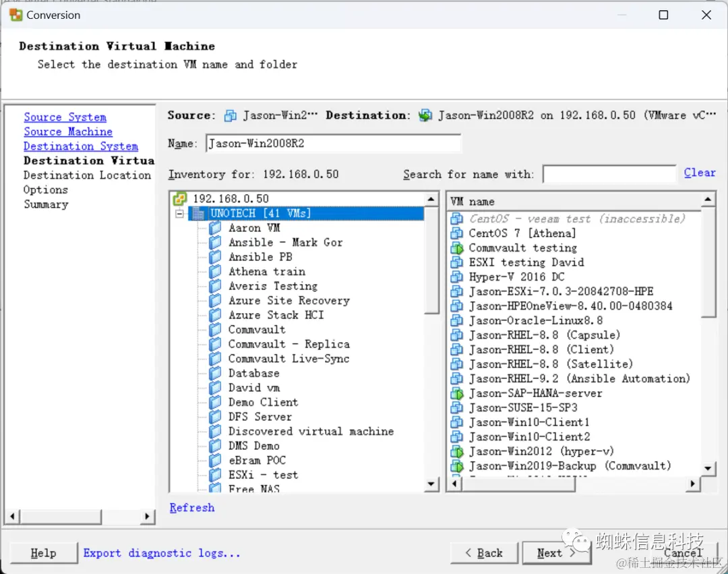Image resolution: width=728 pixels, height=574 pixels.
Task: Click the Hyper-V 2016 DC VM icon
Action: (x=457, y=277)
